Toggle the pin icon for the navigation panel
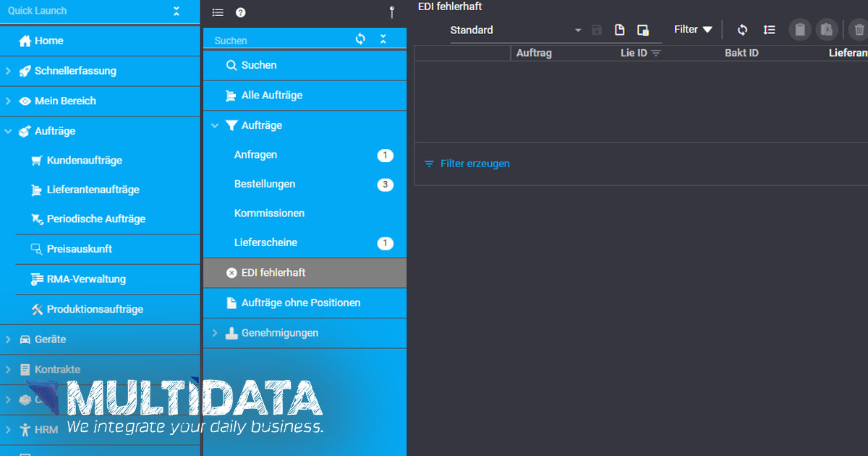Image resolution: width=868 pixels, height=456 pixels. point(391,12)
